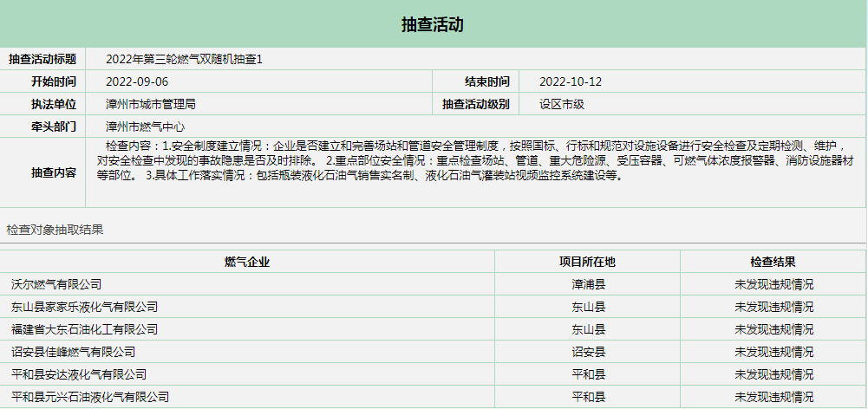Click the inspection result for 沃尔燃气有限公司
The image size is (868, 409).
(x=773, y=284)
